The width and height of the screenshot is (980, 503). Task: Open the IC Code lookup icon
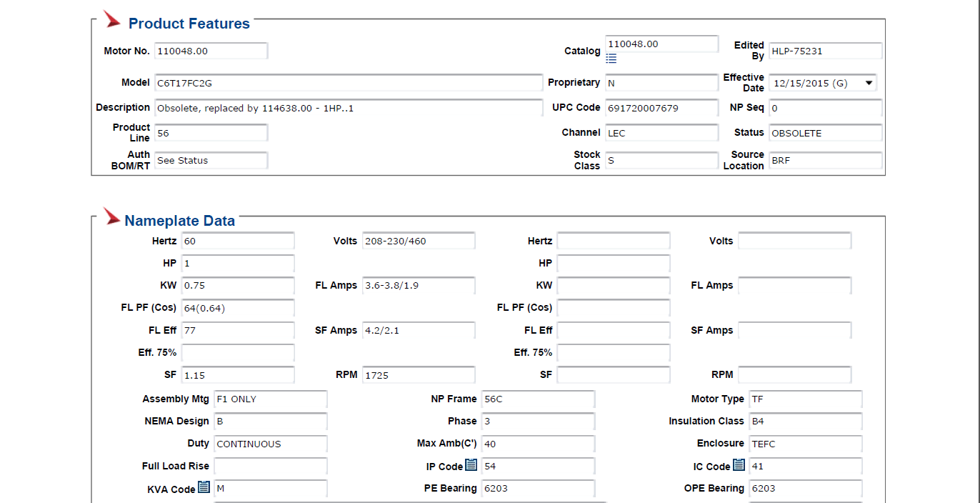point(739,465)
